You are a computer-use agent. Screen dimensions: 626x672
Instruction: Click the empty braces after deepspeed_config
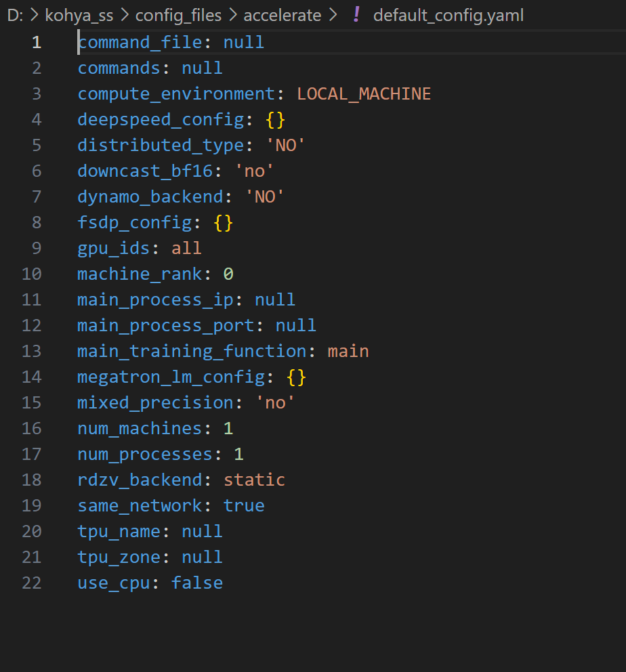(x=276, y=119)
